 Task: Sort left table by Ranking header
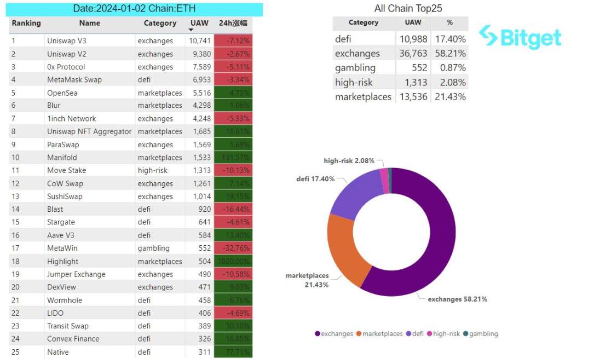pyautogui.click(x=26, y=23)
